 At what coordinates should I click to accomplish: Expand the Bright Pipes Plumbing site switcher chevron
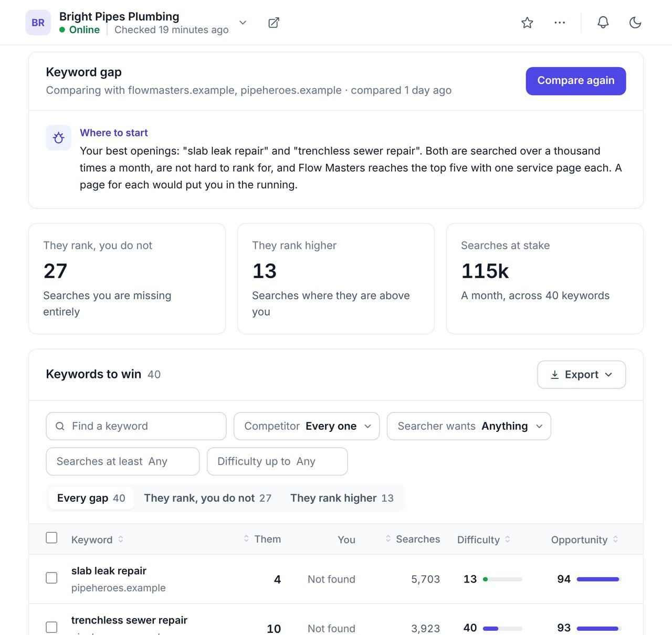pyautogui.click(x=243, y=23)
